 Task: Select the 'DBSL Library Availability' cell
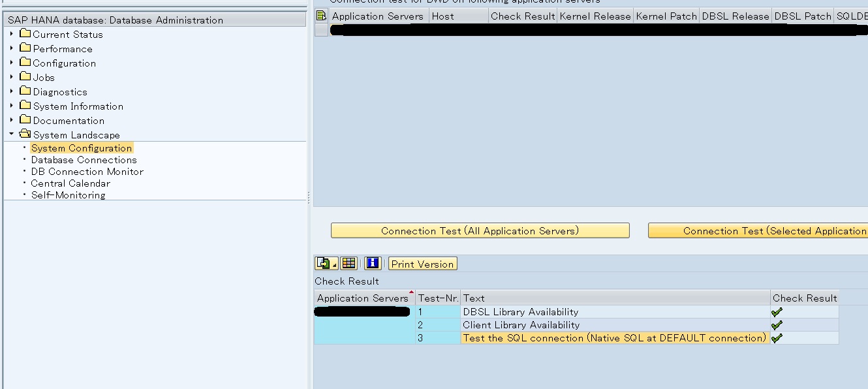[615, 312]
